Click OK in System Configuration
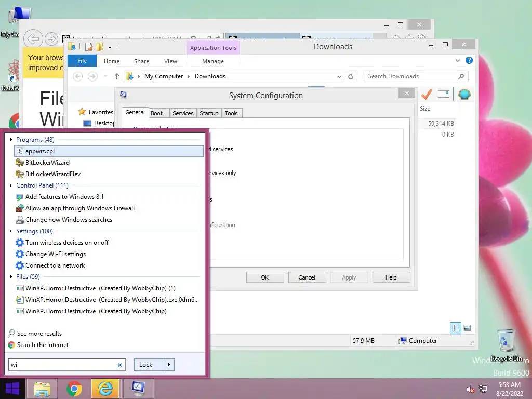The height and width of the screenshot is (399, 532). coord(265,277)
